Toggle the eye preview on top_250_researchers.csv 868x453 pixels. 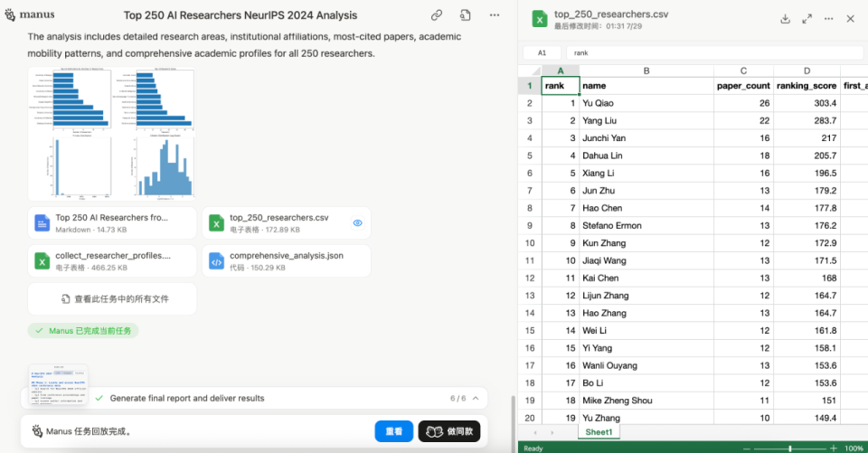[x=358, y=223]
